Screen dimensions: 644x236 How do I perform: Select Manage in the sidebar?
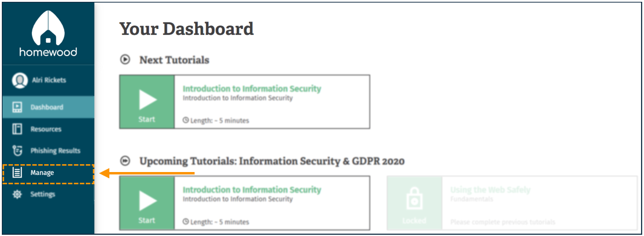48,173
